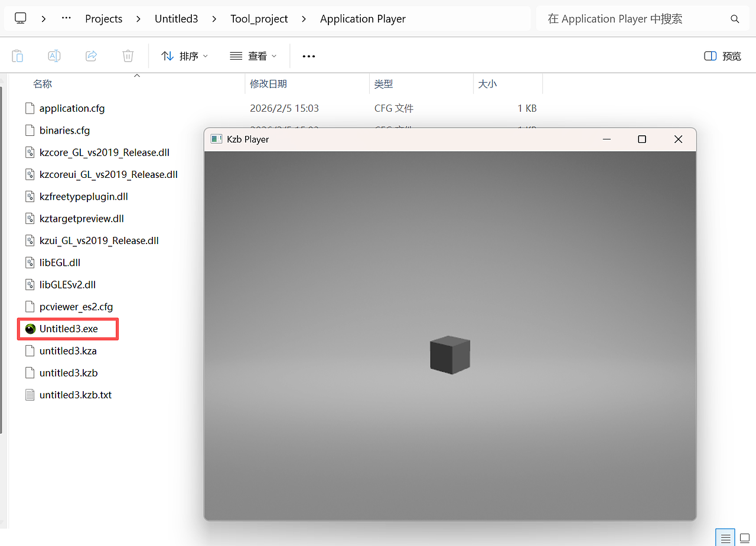
Task: Switch to details list view in status bar
Action: [725, 538]
